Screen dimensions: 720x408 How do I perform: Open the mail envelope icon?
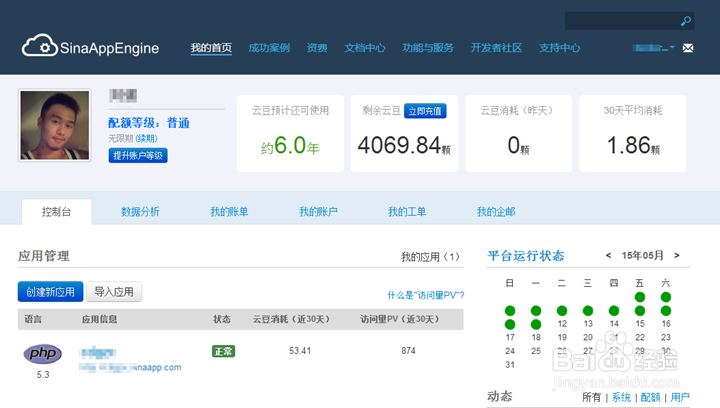click(688, 48)
